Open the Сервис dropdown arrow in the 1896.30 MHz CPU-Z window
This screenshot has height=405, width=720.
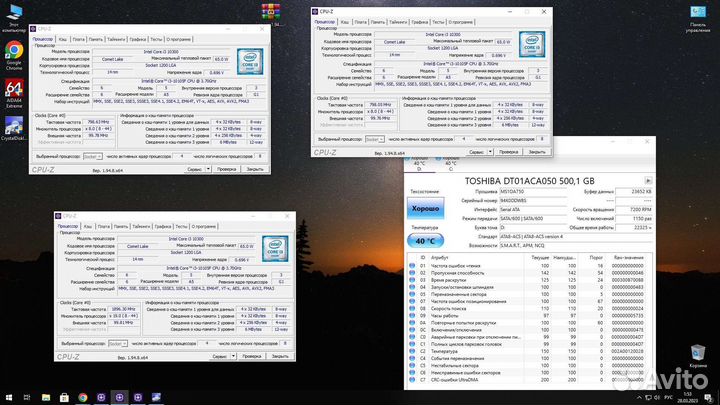[233, 356]
